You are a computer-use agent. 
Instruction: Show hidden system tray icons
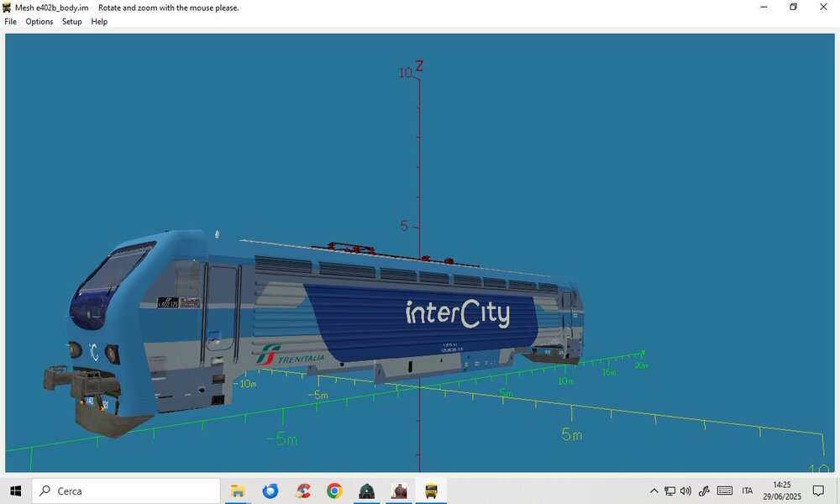654,491
